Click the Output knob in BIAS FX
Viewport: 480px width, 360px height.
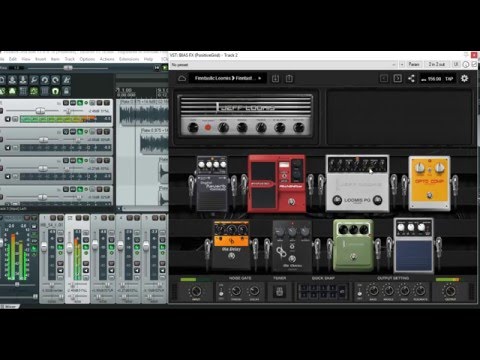click(450, 291)
